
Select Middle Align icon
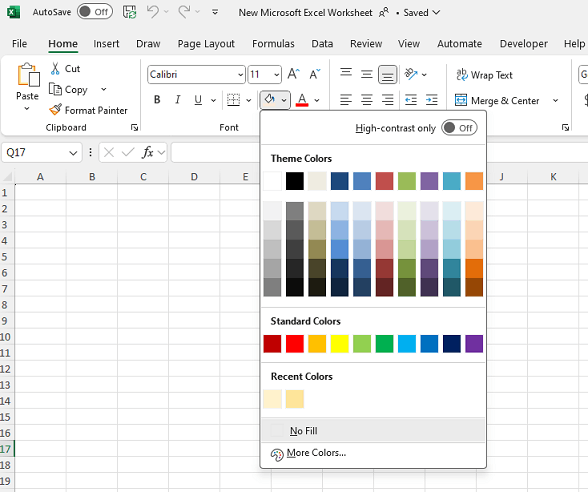(x=366, y=74)
